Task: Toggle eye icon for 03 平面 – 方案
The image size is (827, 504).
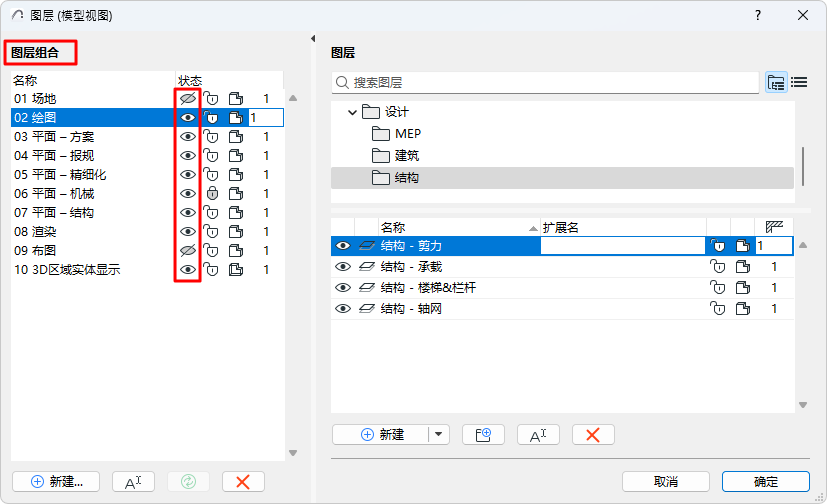Action: [x=188, y=137]
